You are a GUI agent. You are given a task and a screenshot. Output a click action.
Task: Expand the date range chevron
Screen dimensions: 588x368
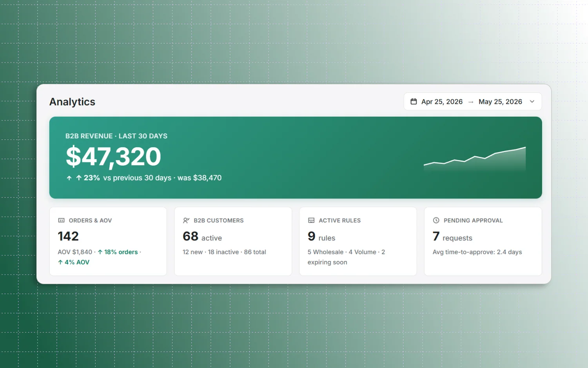click(x=532, y=102)
